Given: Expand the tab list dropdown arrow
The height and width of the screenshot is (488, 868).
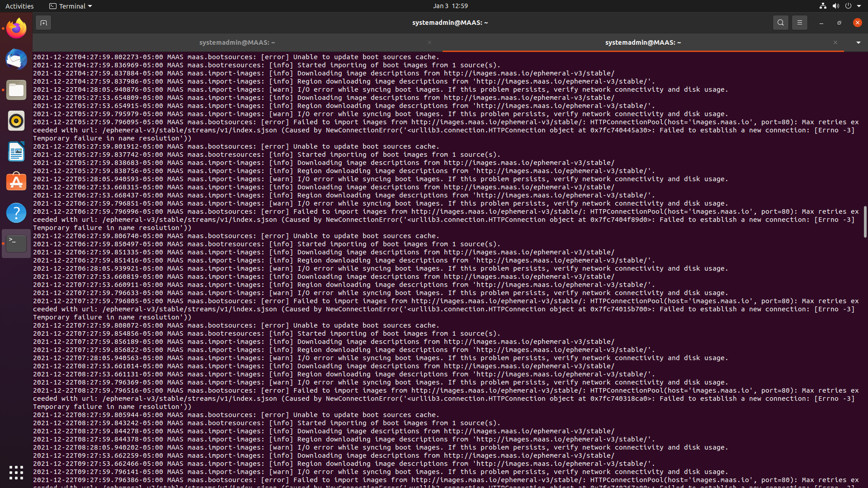Looking at the screenshot, I should 858,42.
